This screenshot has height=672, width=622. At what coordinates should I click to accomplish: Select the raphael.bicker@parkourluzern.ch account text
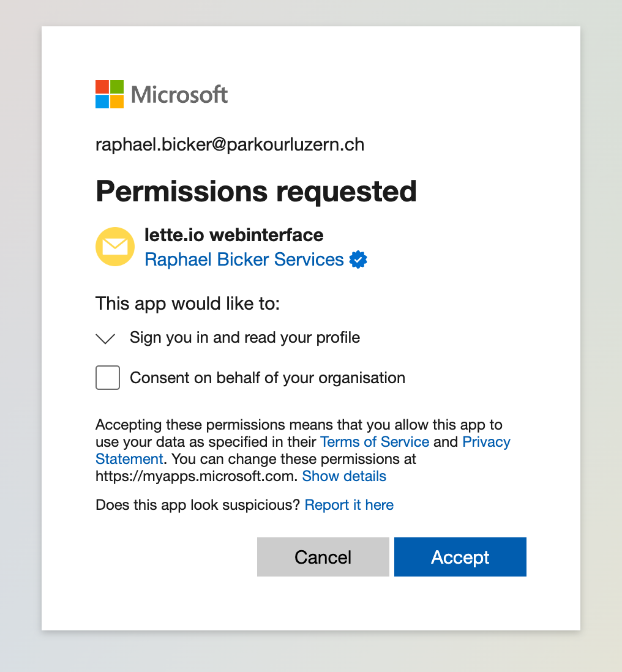(230, 145)
